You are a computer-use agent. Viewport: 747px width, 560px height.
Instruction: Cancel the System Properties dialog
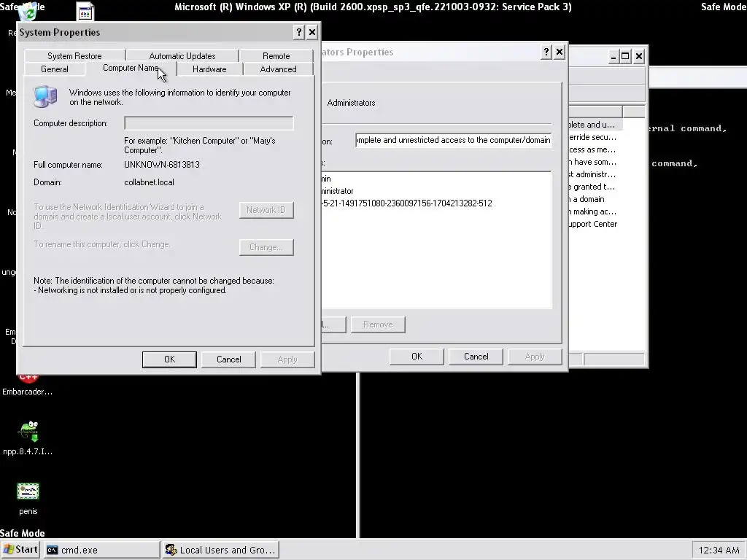click(228, 359)
